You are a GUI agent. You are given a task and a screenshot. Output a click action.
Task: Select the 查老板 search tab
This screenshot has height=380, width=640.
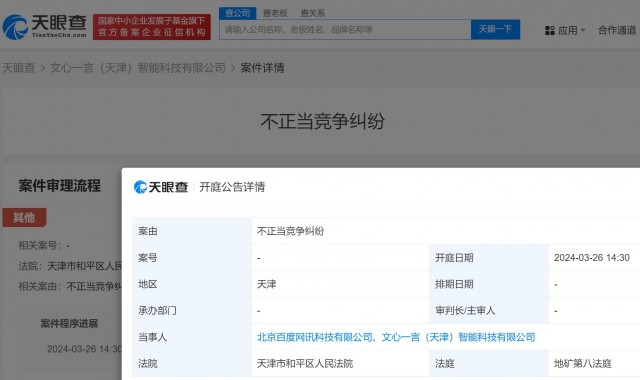(x=275, y=13)
